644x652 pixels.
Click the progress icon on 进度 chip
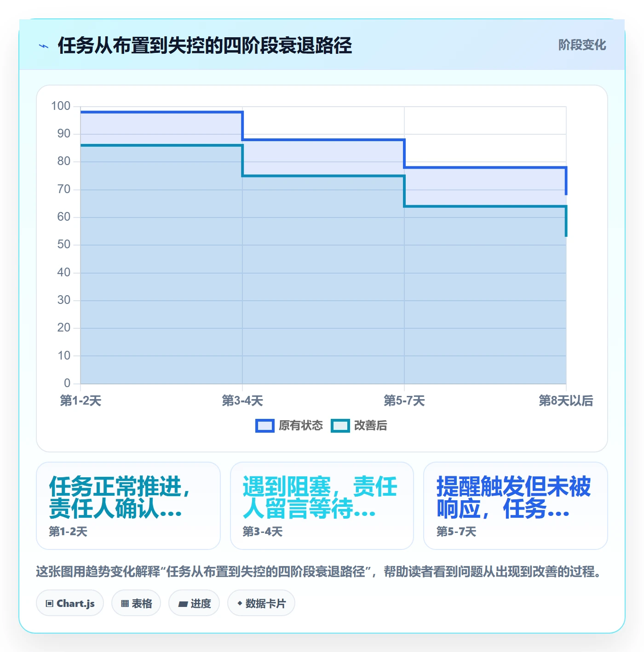pyautogui.click(x=183, y=604)
